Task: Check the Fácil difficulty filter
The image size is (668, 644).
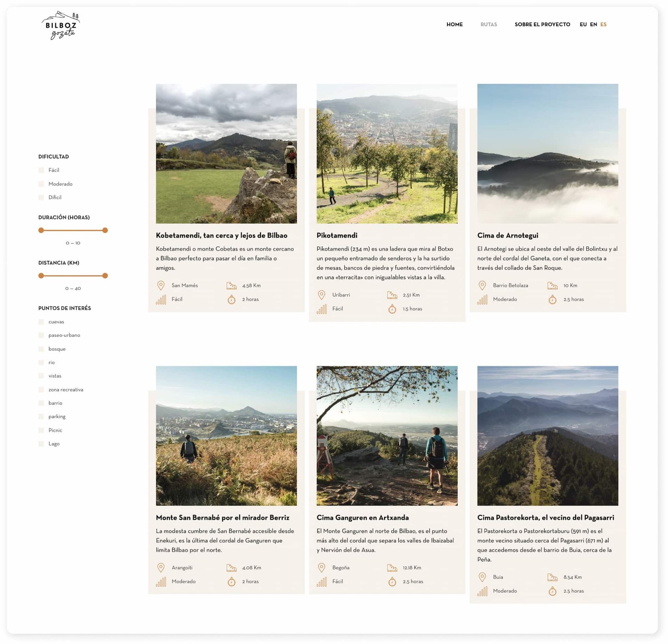Action: coord(41,170)
